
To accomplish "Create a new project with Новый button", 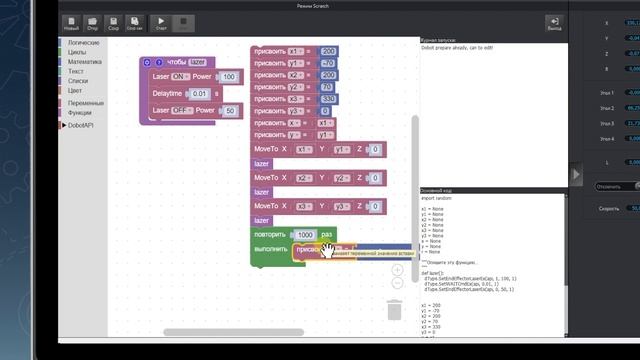I will click(x=71, y=23).
